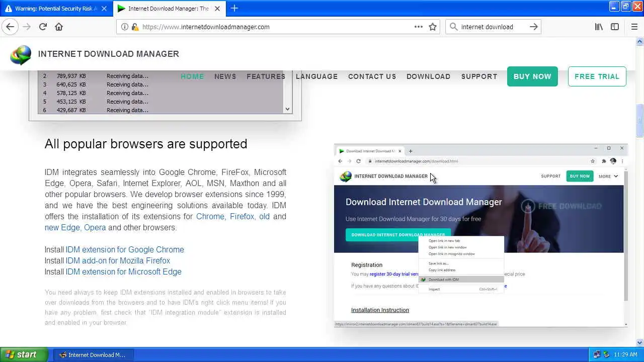This screenshot has width=644, height=362.
Task: Close the Potential Security Risk tab
Action: coord(104,8)
